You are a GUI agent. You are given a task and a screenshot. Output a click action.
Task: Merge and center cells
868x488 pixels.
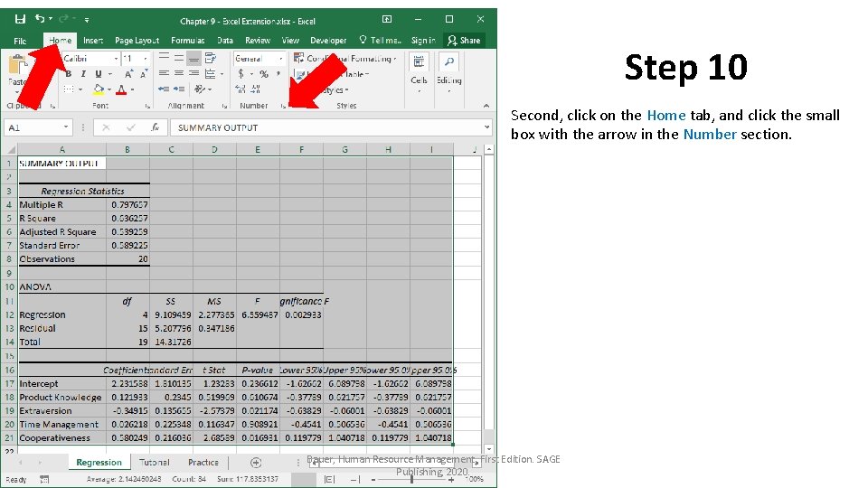coord(211,73)
